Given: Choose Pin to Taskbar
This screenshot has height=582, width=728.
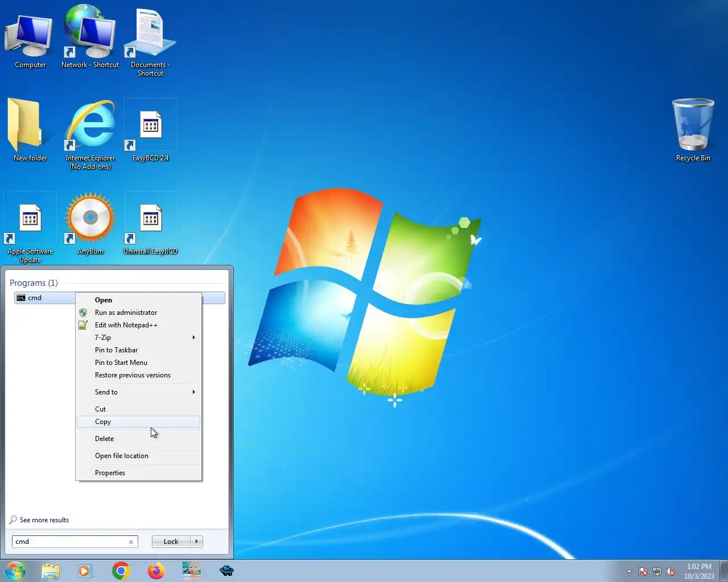Looking at the screenshot, I should coord(139,350).
